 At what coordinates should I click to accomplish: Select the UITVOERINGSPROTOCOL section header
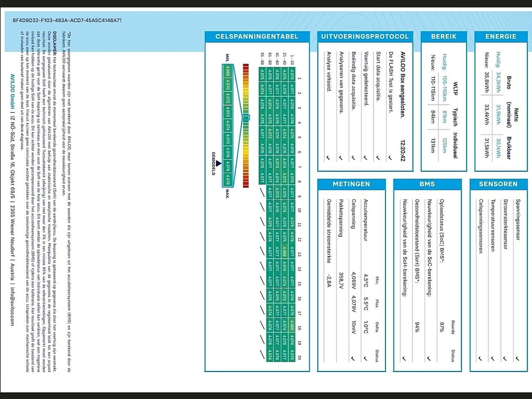coord(365,37)
